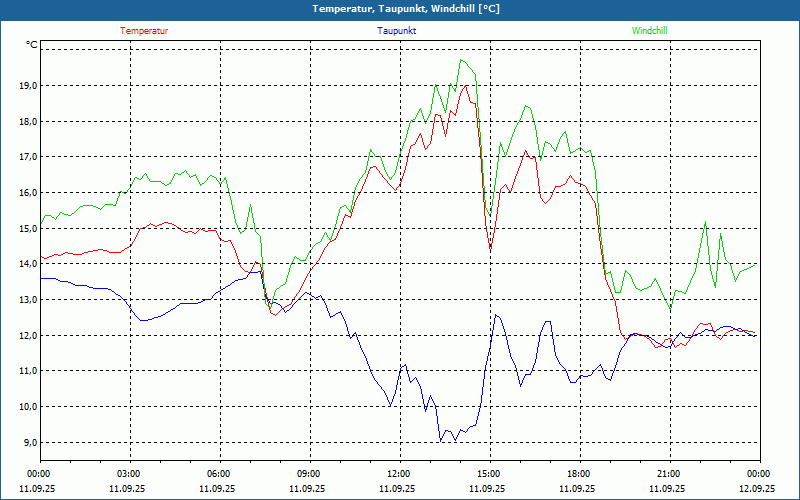Image resolution: width=800 pixels, height=500 pixels.
Task: Click the lowest point of the blue Taupunkt curve
Action: [x=440, y=441]
